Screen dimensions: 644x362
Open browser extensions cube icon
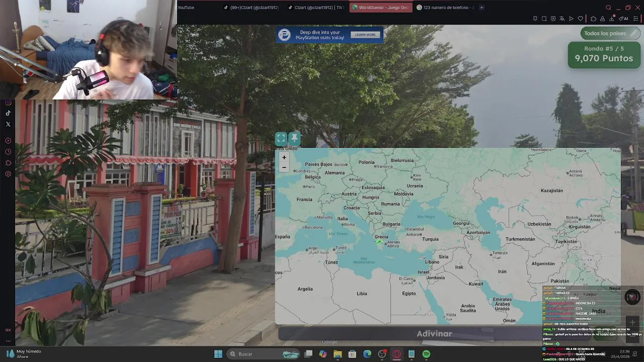(593, 19)
